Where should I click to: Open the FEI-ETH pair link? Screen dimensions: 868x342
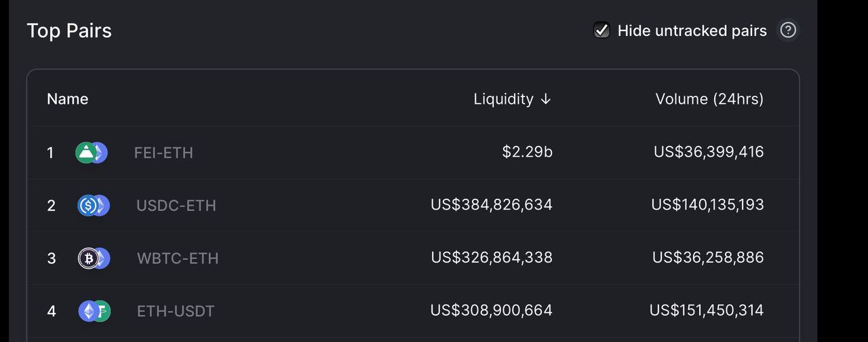coord(163,153)
